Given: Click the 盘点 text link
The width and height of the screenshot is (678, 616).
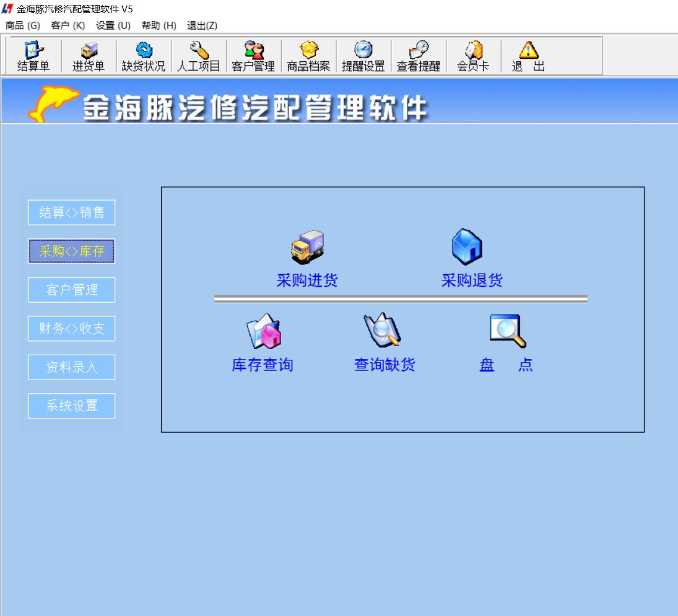Looking at the screenshot, I should [506, 365].
